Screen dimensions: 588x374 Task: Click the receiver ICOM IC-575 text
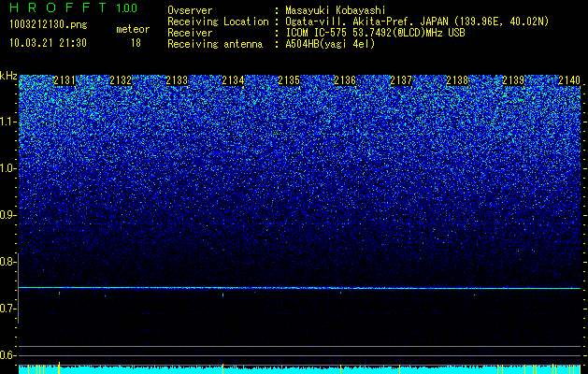pos(375,33)
